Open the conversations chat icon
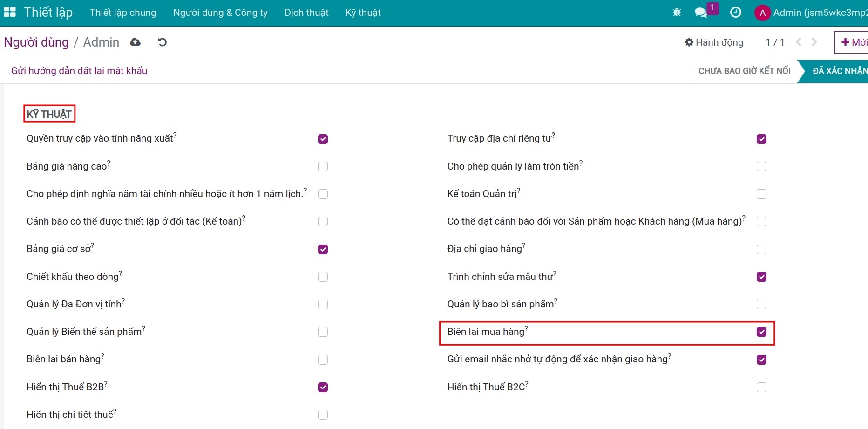Screen dimensions: 868x429 (701, 13)
